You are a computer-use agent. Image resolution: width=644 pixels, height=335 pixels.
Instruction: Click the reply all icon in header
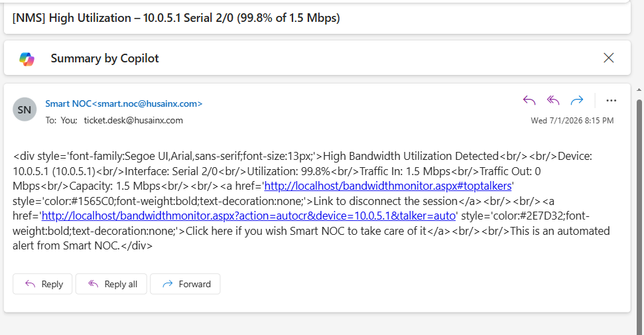pyautogui.click(x=553, y=100)
